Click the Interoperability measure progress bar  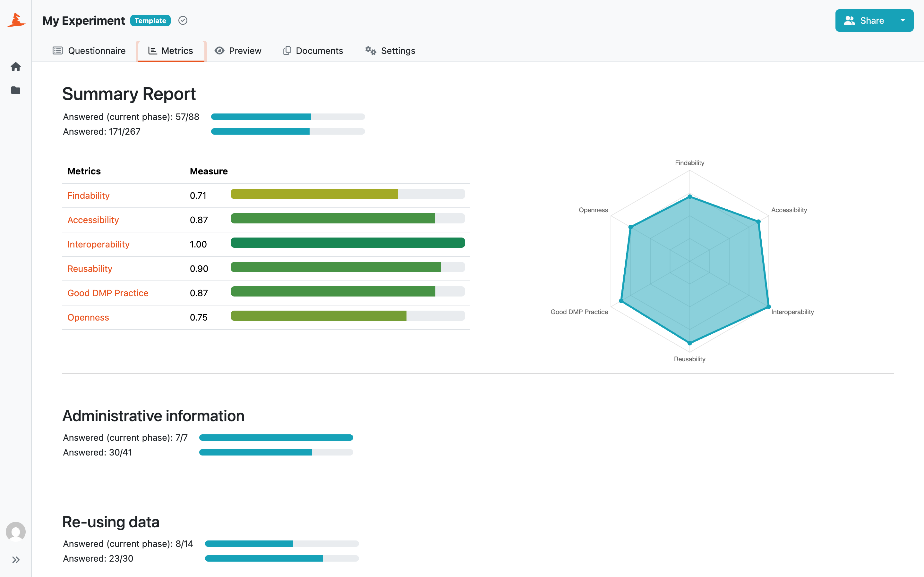coord(348,243)
